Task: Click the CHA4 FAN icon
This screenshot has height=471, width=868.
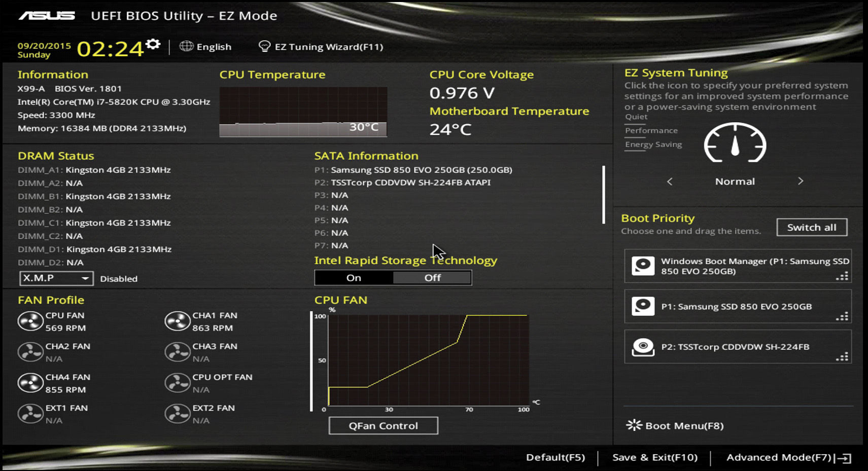Action: (30, 383)
